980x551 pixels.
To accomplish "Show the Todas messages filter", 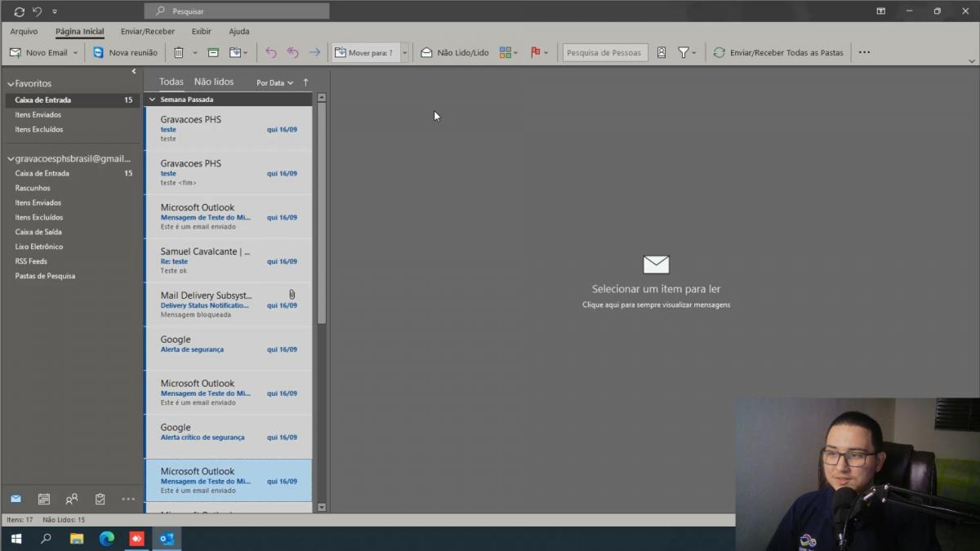I will tap(171, 82).
